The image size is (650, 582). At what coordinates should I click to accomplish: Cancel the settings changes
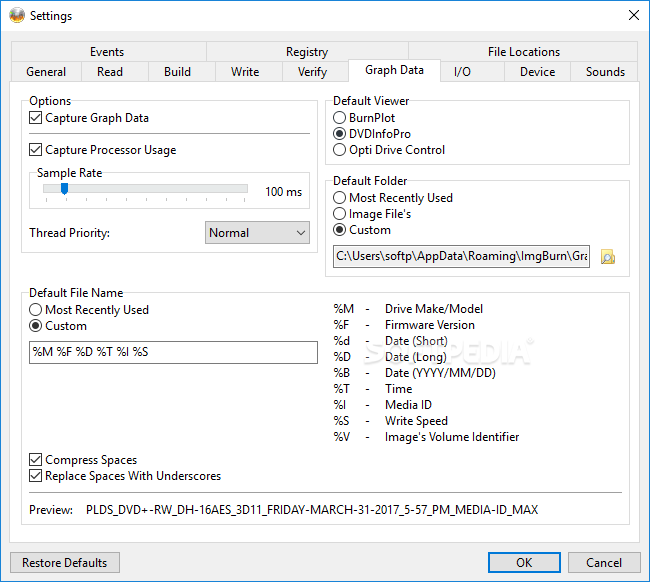604,563
